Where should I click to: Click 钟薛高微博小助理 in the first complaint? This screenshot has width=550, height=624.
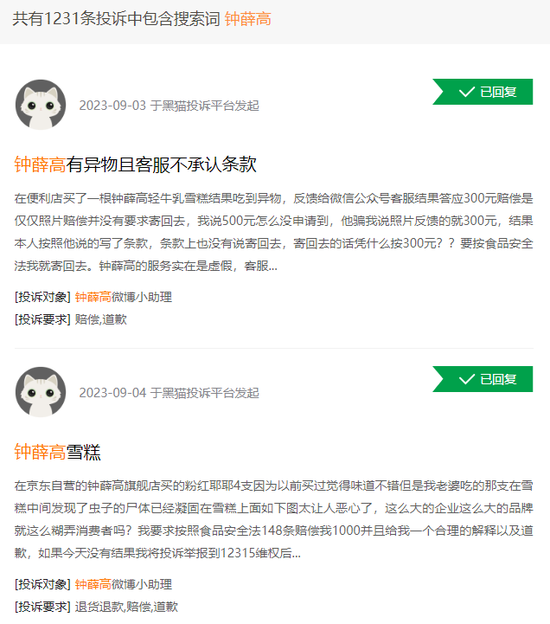coord(123,297)
